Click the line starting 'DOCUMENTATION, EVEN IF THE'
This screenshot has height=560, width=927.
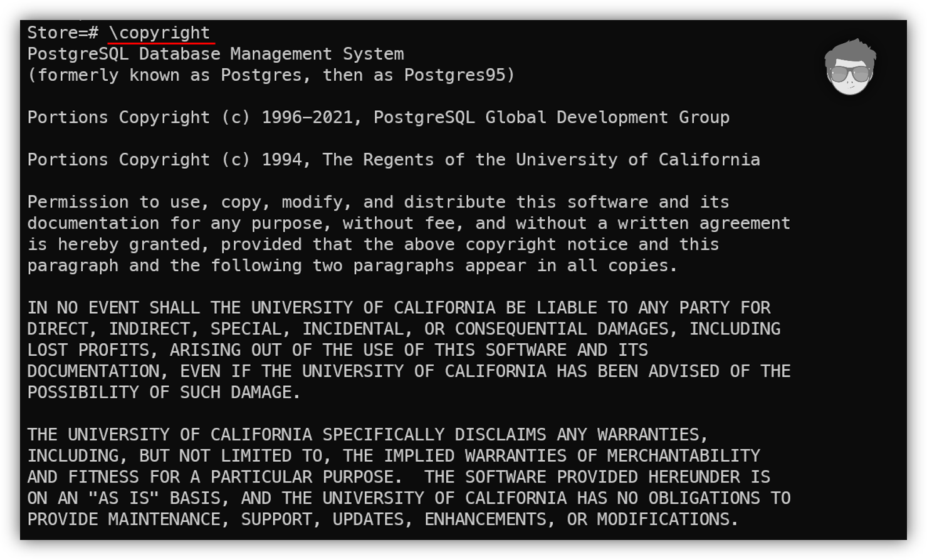click(409, 371)
